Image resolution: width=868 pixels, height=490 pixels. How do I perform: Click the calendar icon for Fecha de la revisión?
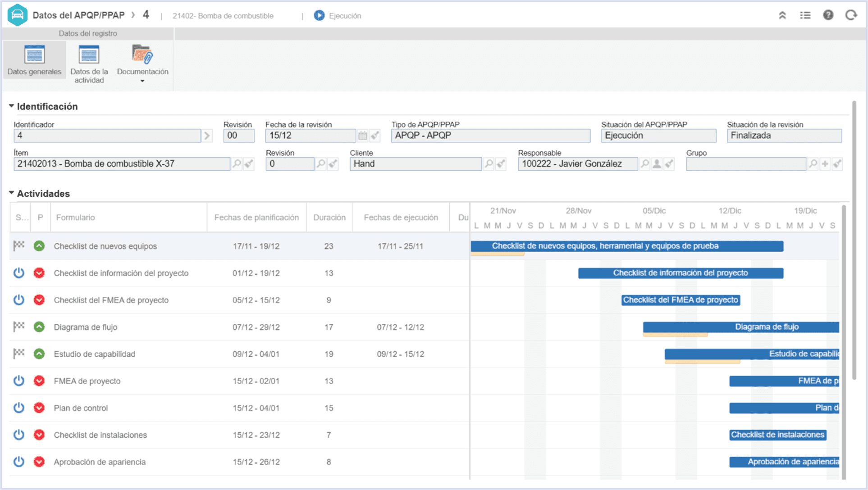tap(362, 136)
